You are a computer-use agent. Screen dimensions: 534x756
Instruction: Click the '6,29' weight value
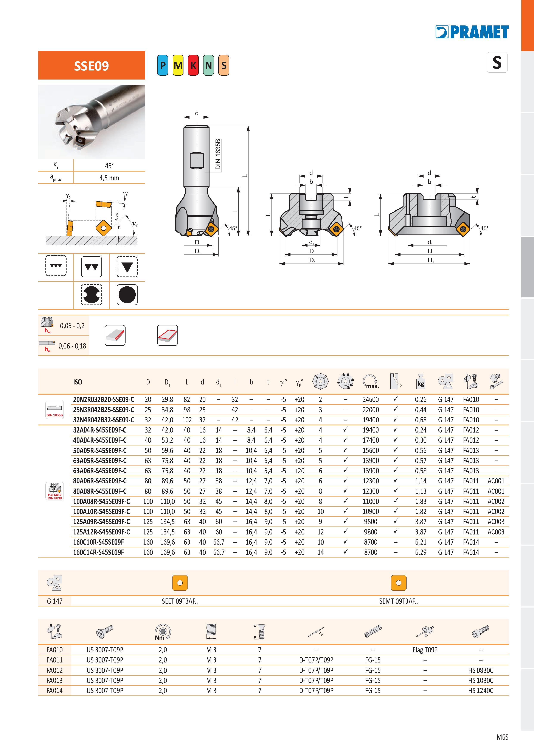point(421,552)
